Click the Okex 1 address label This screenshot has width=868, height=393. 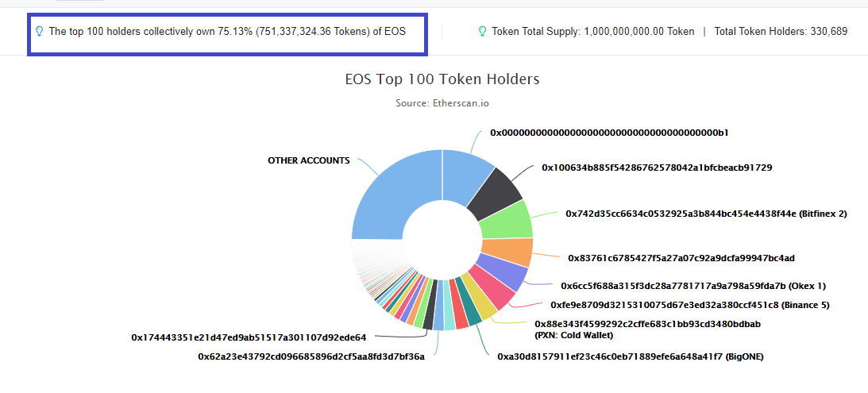[693, 286]
